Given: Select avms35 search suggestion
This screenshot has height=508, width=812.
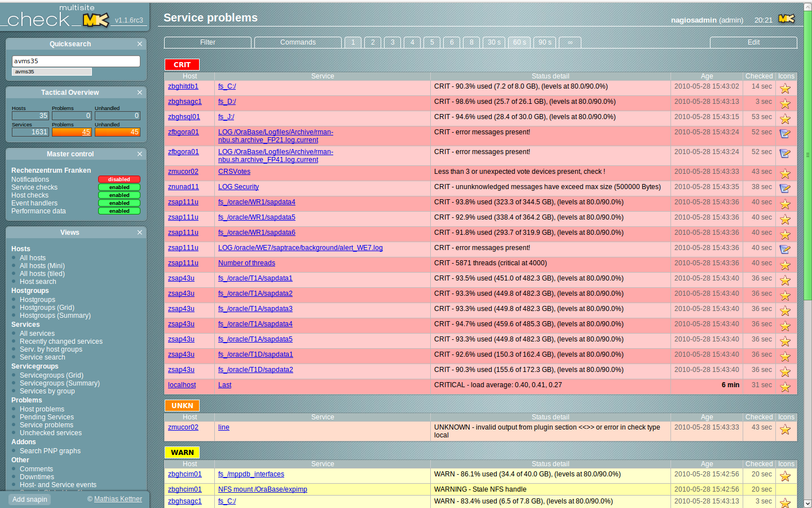Looking at the screenshot, I should pos(52,72).
